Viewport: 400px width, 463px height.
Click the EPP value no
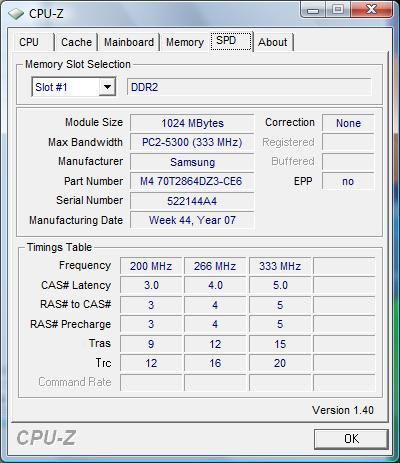click(x=348, y=181)
